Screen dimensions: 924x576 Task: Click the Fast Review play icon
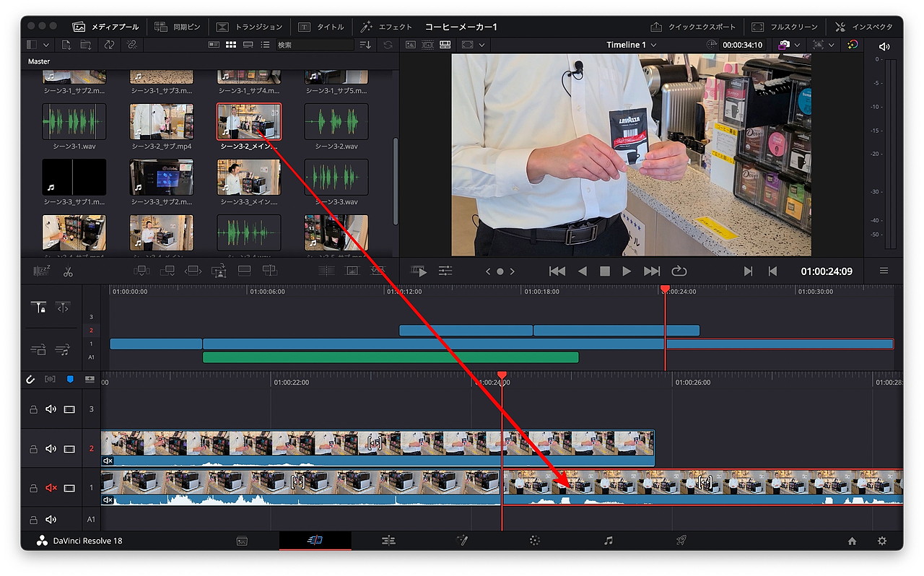419,271
